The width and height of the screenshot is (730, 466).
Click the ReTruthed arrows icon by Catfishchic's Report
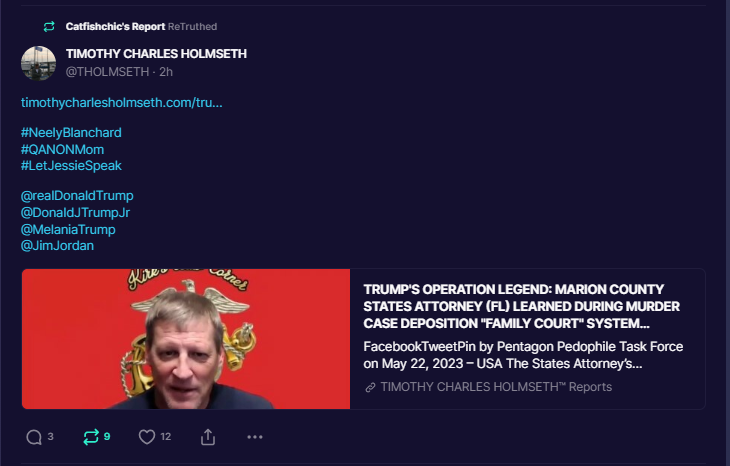click(x=49, y=27)
